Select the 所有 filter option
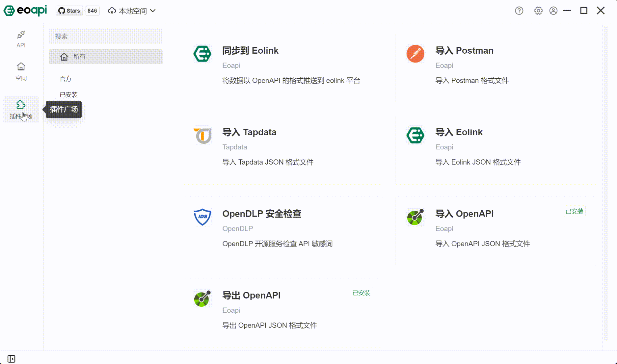617x364 pixels. point(79,57)
